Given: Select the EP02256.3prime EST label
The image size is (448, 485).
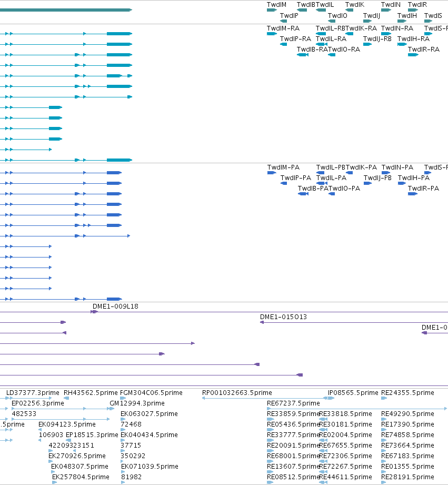Looking at the screenshot, I should pos(38,403).
